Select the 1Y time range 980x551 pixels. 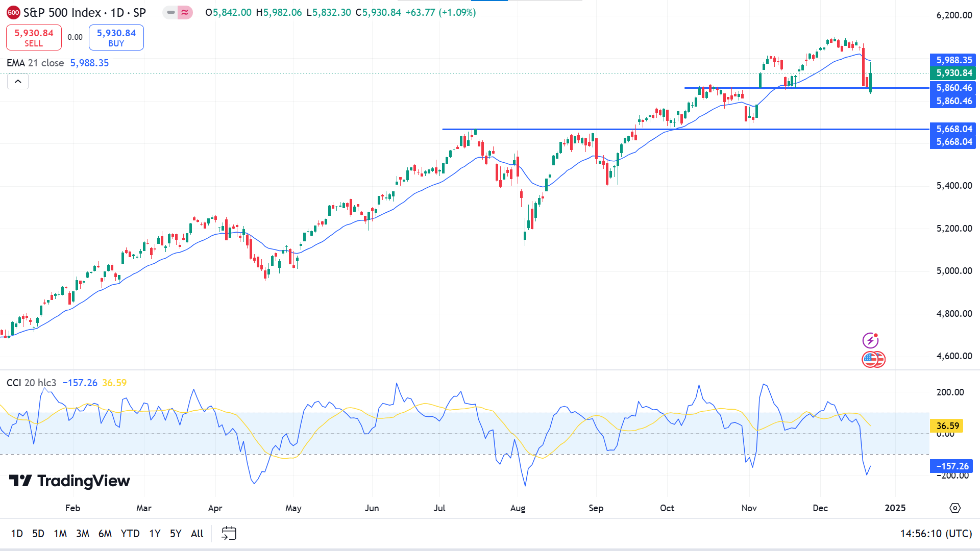155,534
